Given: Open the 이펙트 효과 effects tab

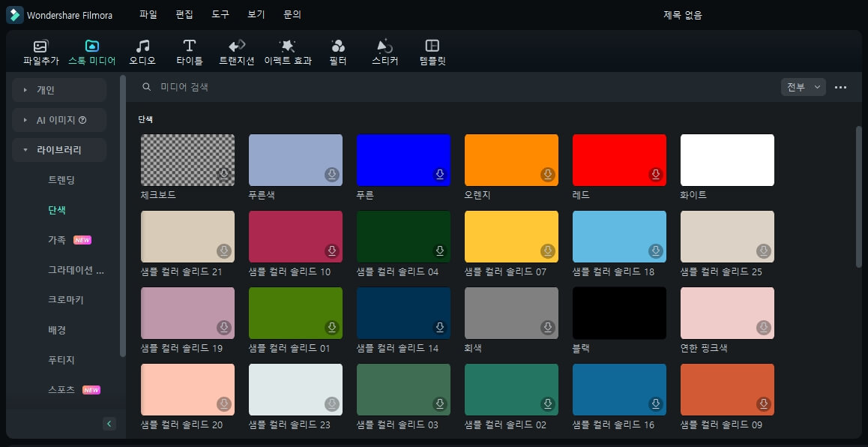Looking at the screenshot, I should [288, 53].
